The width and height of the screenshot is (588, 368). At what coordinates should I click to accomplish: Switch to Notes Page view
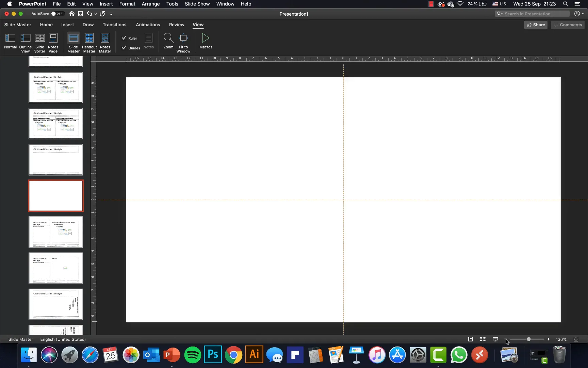(x=53, y=43)
